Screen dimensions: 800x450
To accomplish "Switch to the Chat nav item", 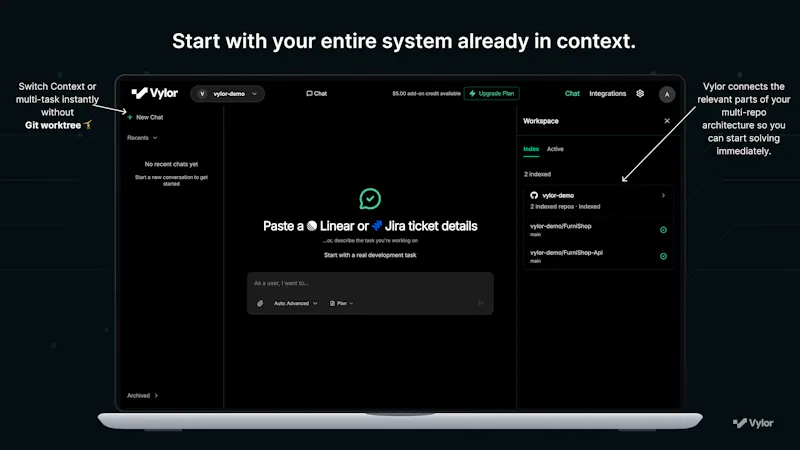I will pos(572,93).
